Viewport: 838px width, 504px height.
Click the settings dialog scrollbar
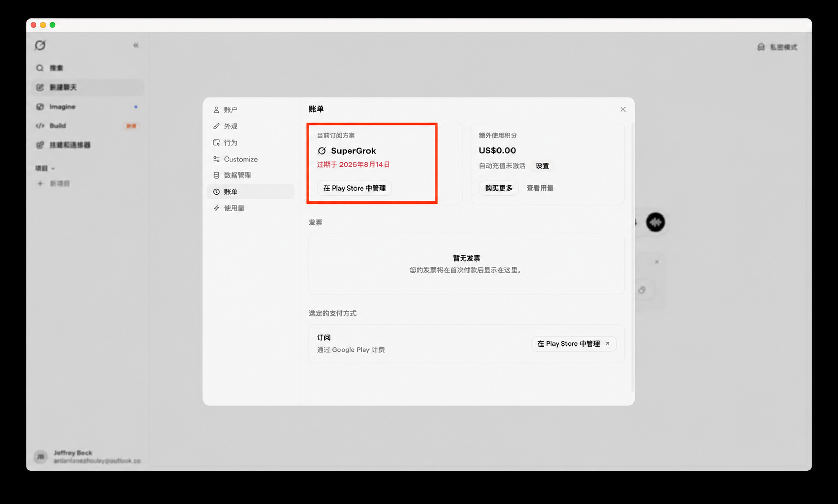[x=632, y=257]
